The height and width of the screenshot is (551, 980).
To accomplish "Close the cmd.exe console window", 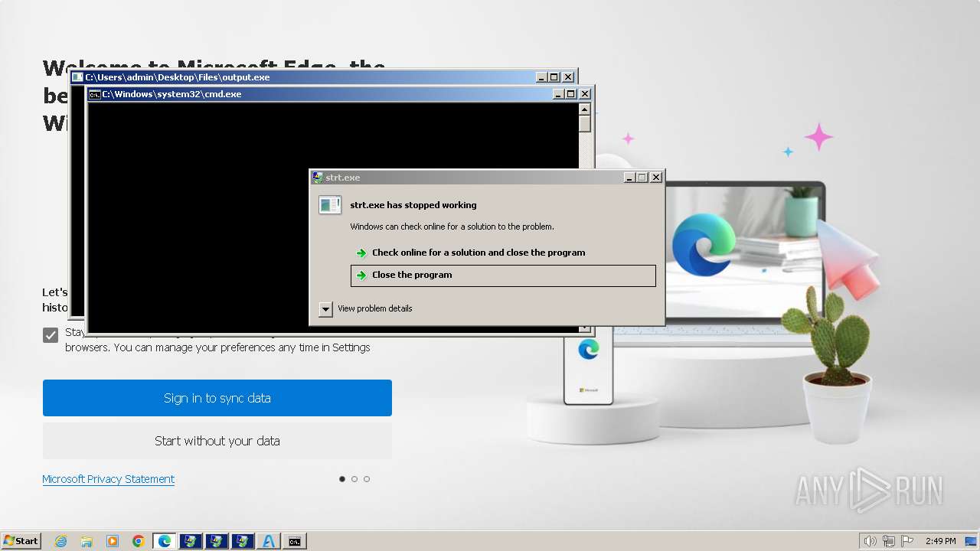I will pyautogui.click(x=585, y=94).
